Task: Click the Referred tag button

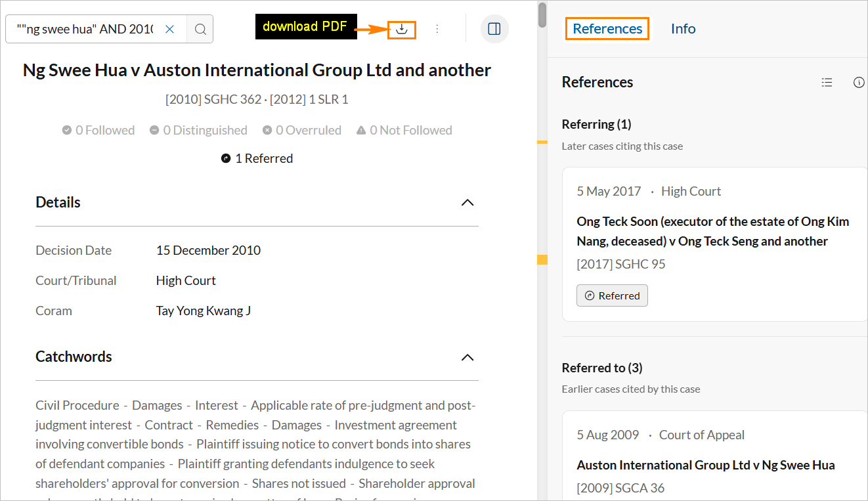Action: coord(612,295)
